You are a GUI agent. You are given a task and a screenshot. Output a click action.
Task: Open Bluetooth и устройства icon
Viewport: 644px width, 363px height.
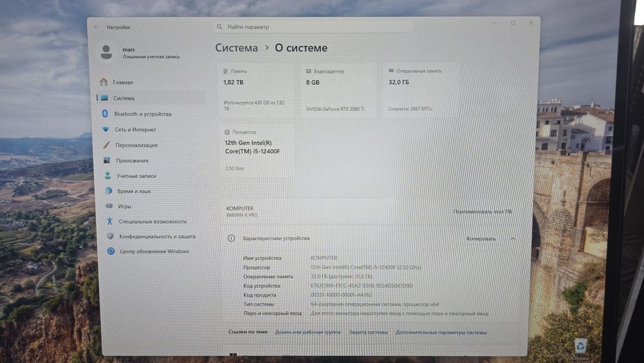[x=105, y=113]
